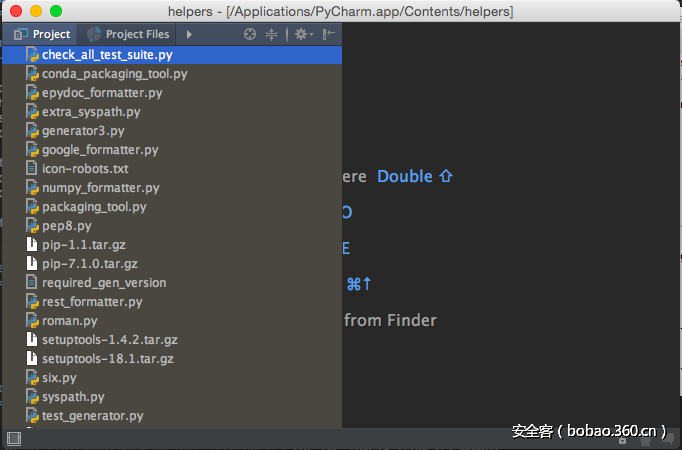Hide the project tool window icon

328,34
